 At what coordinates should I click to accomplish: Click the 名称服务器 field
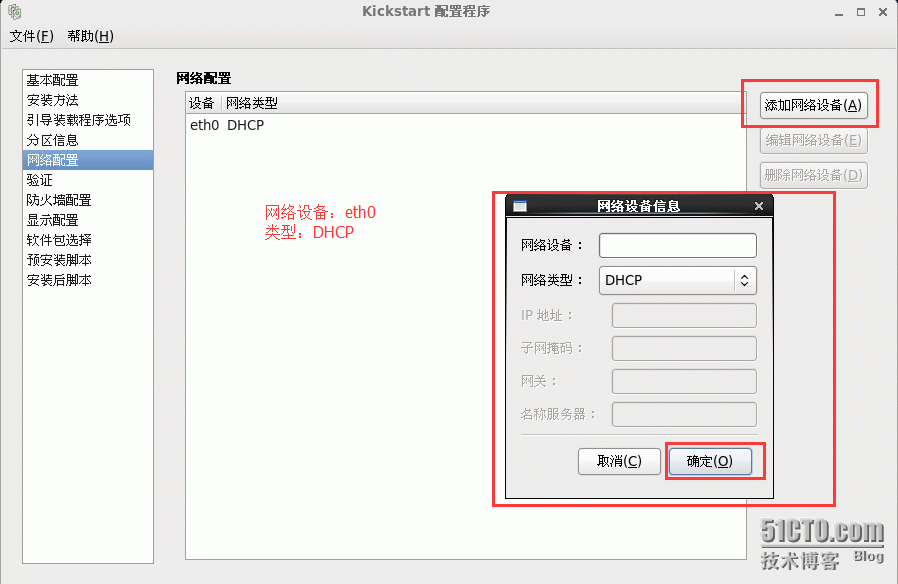tap(684, 415)
